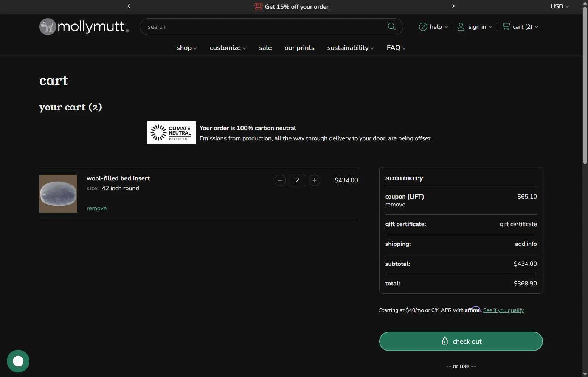Open our prints page

click(x=299, y=48)
